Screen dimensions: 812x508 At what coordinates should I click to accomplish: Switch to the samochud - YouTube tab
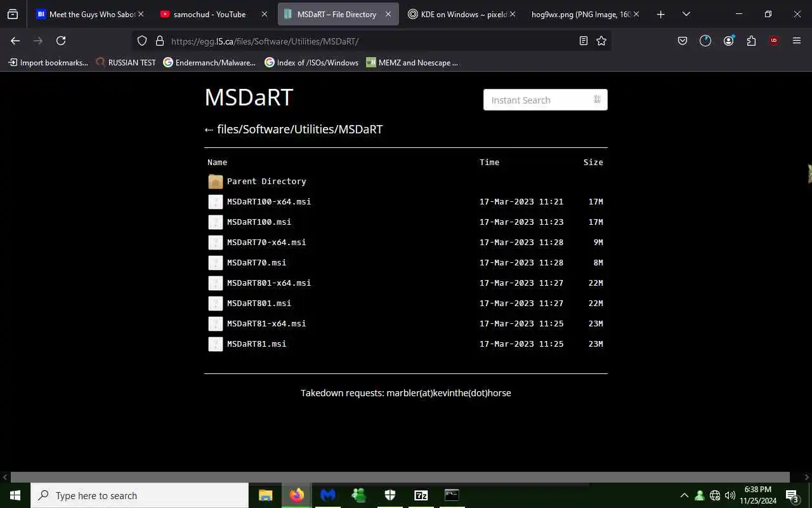[215, 14]
